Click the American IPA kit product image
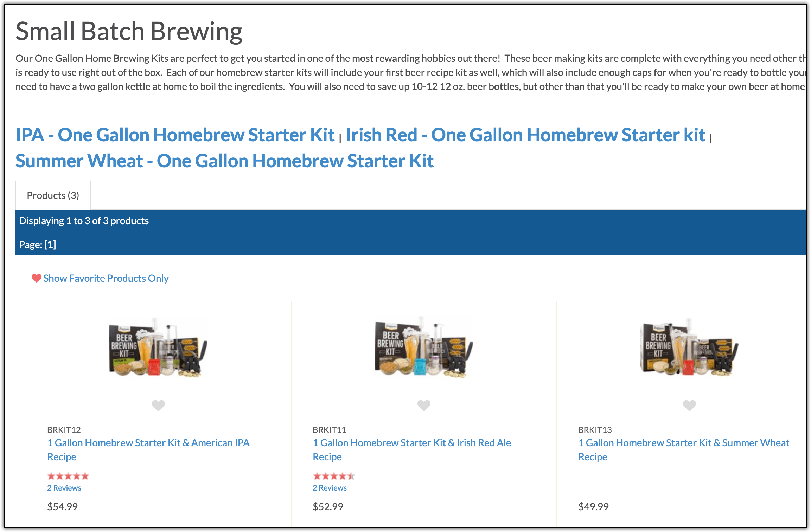811x532 pixels. [158, 347]
